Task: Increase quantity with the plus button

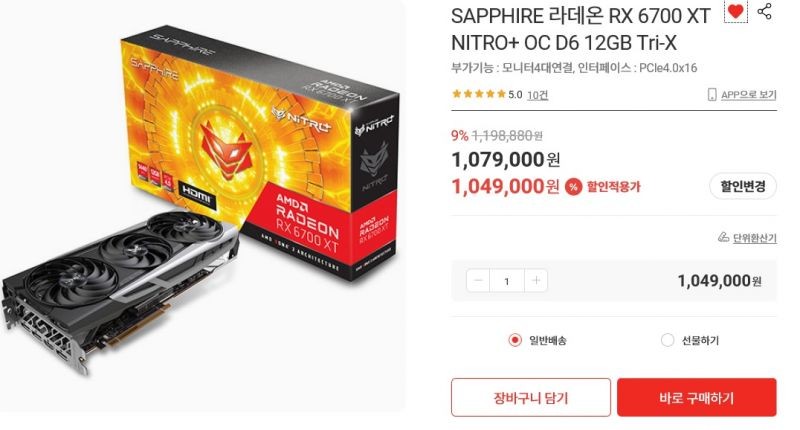Action: pyautogui.click(x=536, y=281)
